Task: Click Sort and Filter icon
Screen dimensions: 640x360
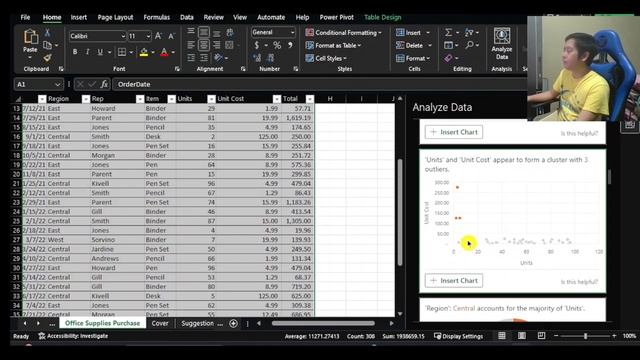Action: tap(469, 32)
